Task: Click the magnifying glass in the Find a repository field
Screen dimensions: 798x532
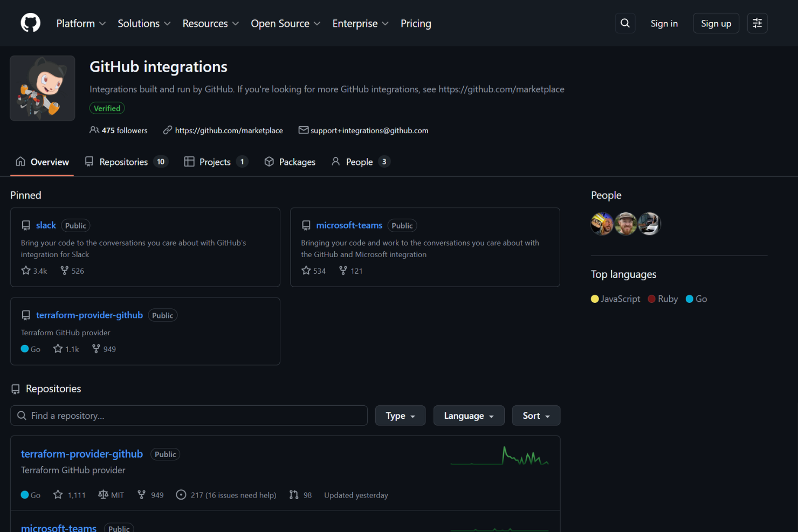Action: (22, 415)
